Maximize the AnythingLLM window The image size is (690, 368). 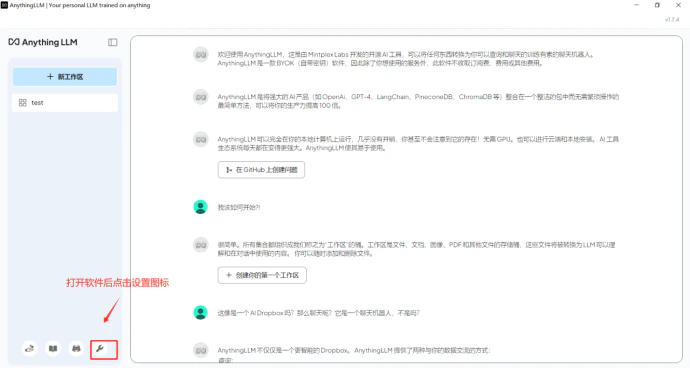point(657,5)
